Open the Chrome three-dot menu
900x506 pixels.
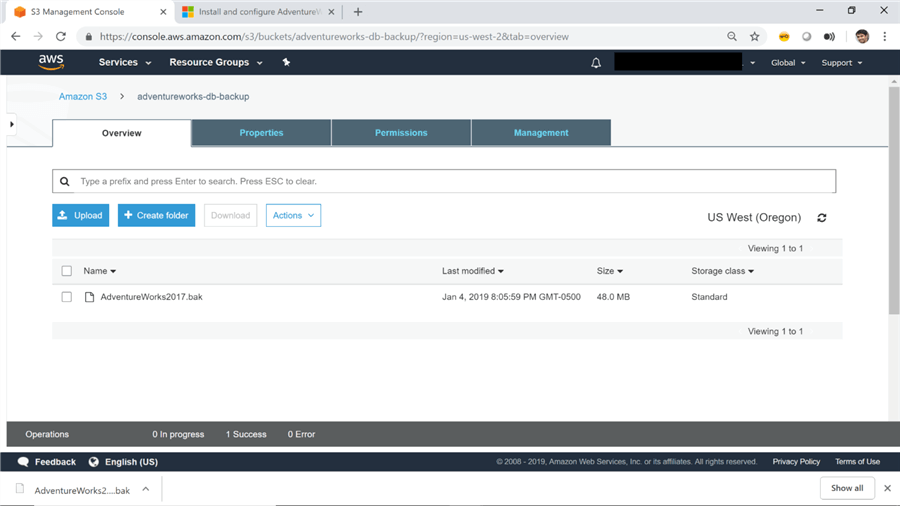(885, 36)
